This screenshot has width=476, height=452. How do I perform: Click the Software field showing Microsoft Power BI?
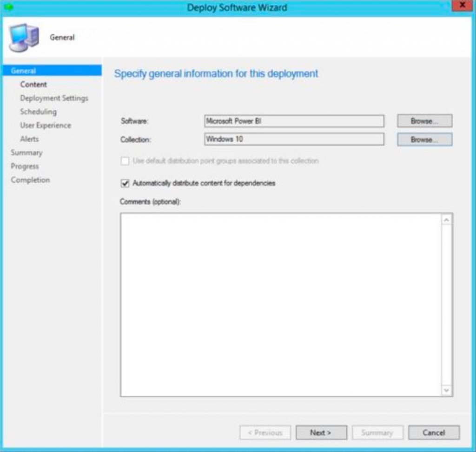tap(294, 121)
